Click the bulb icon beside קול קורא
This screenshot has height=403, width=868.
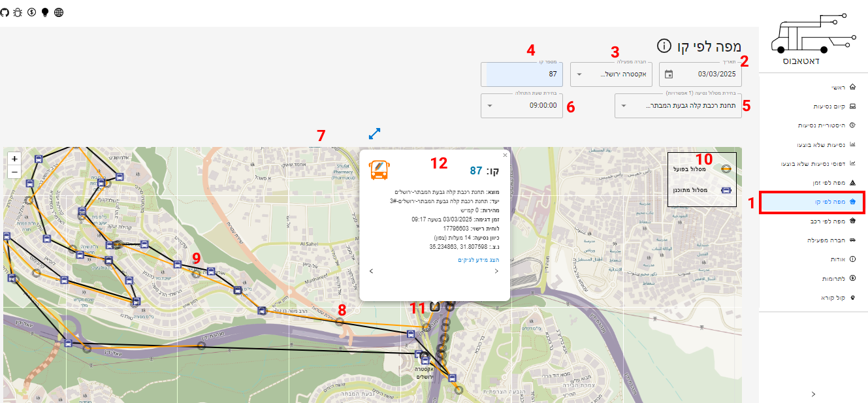pyautogui.click(x=852, y=298)
